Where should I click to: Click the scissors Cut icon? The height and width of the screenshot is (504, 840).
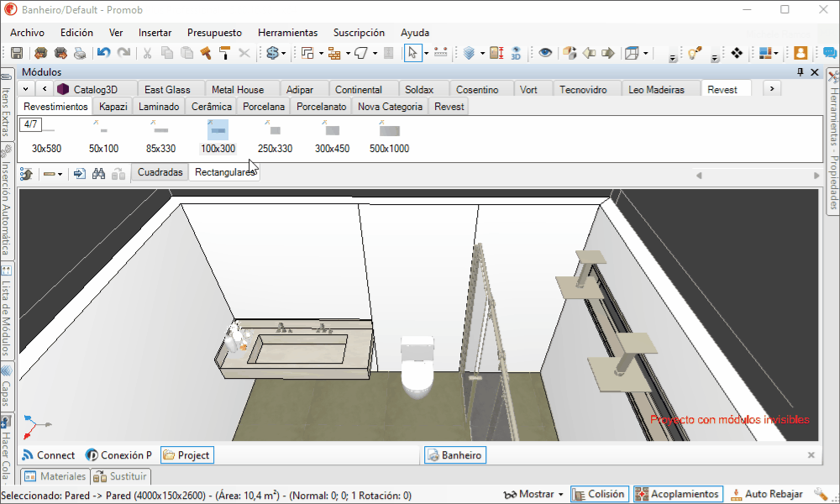point(147,53)
